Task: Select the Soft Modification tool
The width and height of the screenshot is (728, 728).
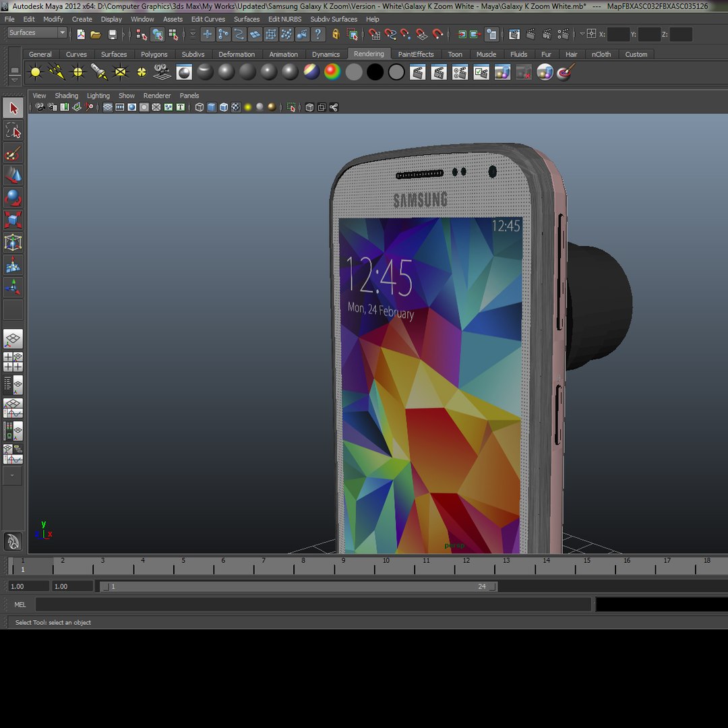Action: (x=13, y=266)
